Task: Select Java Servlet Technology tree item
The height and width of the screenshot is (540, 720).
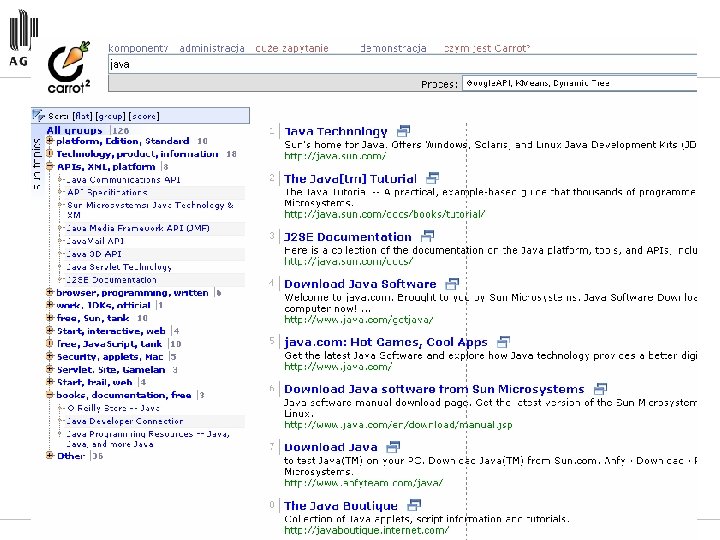Action: (x=119, y=266)
